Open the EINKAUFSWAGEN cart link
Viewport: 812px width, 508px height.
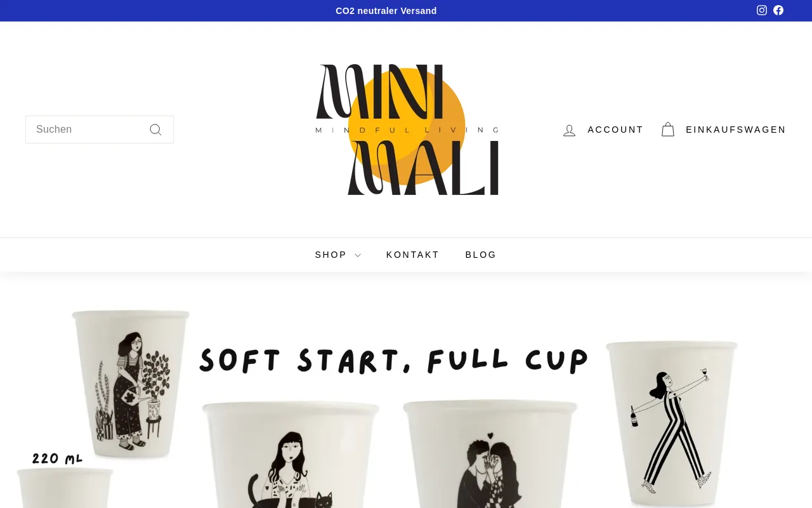point(736,130)
